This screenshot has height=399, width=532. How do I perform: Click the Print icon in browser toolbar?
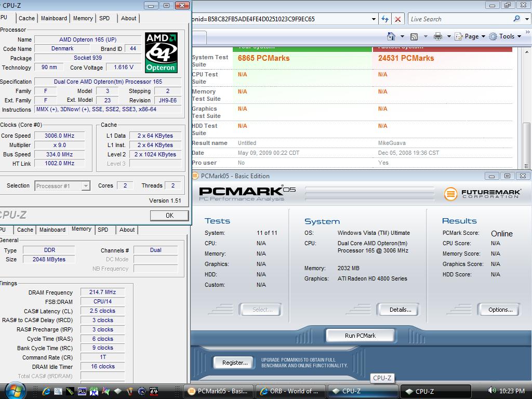coord(437,36)
